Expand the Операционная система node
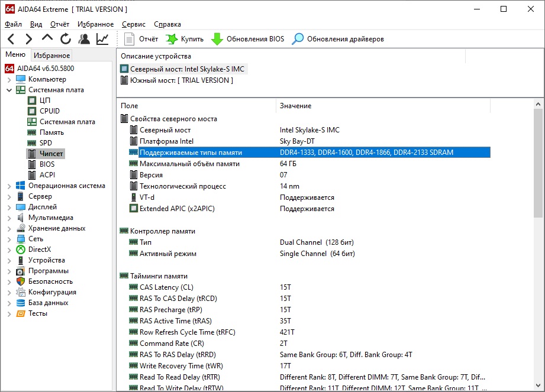This screenshot has height=392, width=545. pyautogui.click(x=9, y=186)
